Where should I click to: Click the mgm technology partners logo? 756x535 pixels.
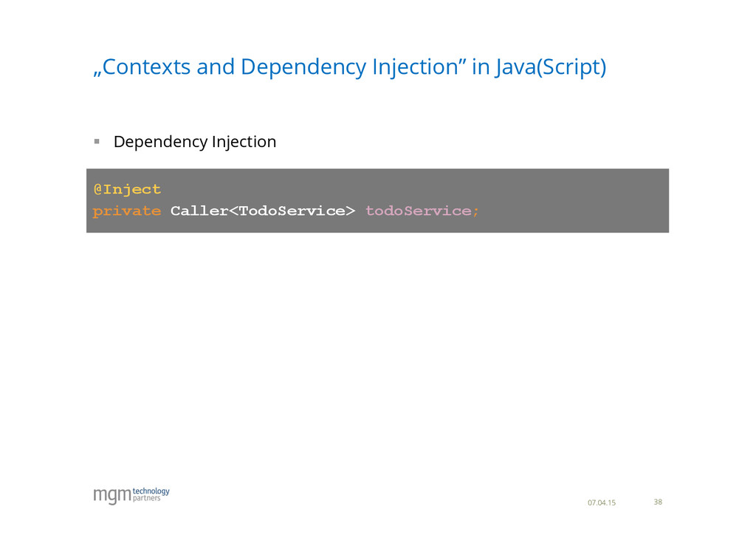point(131,495)
